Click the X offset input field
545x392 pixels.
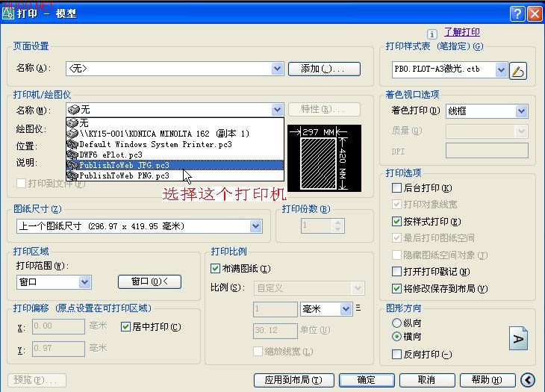58,326
